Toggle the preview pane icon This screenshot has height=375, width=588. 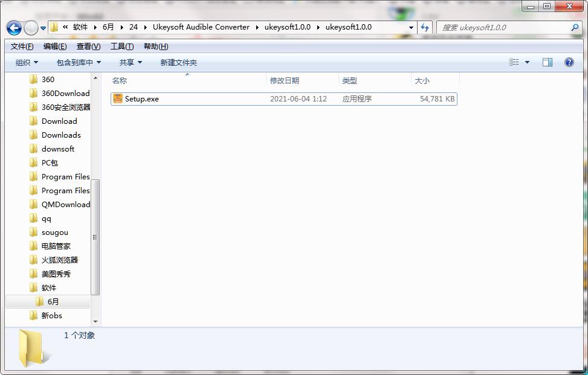[548, 62]
